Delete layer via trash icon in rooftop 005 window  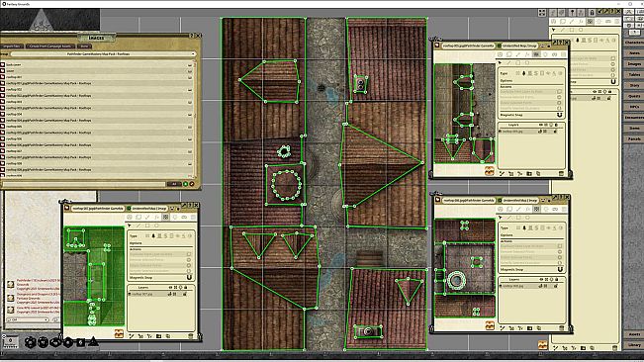(x=561, y=174)
